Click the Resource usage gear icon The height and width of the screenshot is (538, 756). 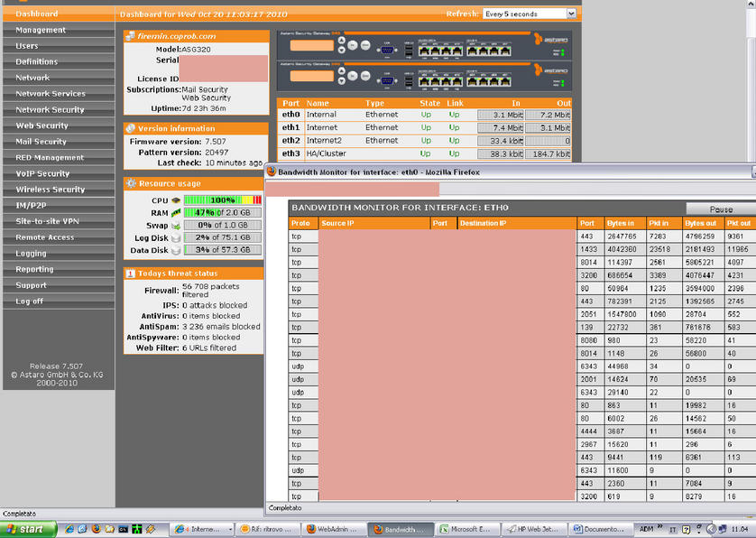(x=131, y=183)
